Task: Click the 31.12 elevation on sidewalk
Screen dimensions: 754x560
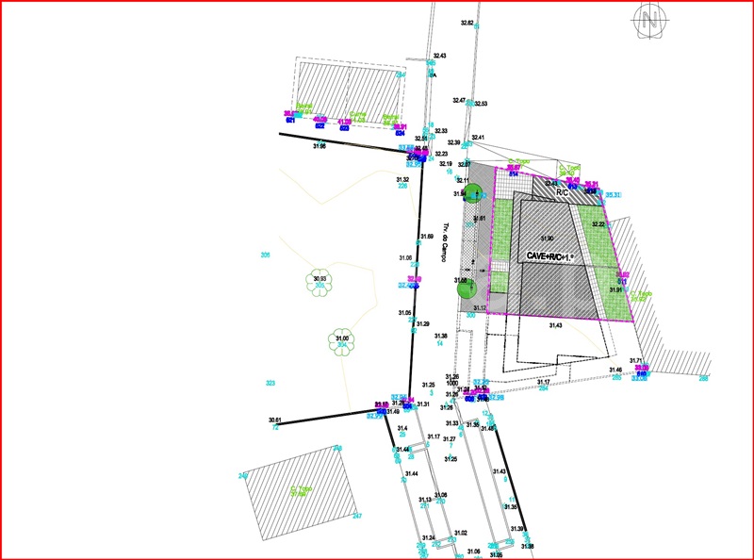Action: (480, 308)
